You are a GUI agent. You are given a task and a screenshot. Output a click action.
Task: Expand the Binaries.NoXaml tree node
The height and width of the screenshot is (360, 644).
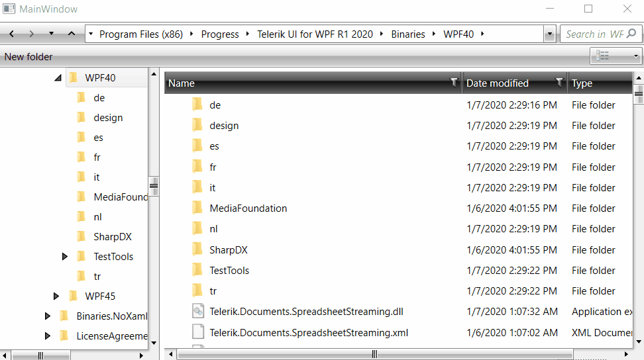(47, 316)
